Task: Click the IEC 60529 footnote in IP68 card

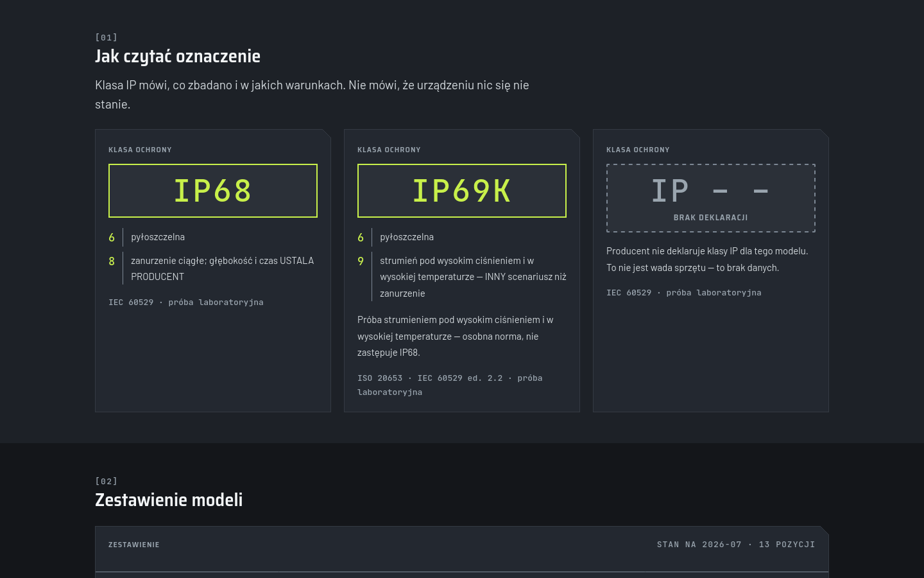Action: click(x=186, y=302)
